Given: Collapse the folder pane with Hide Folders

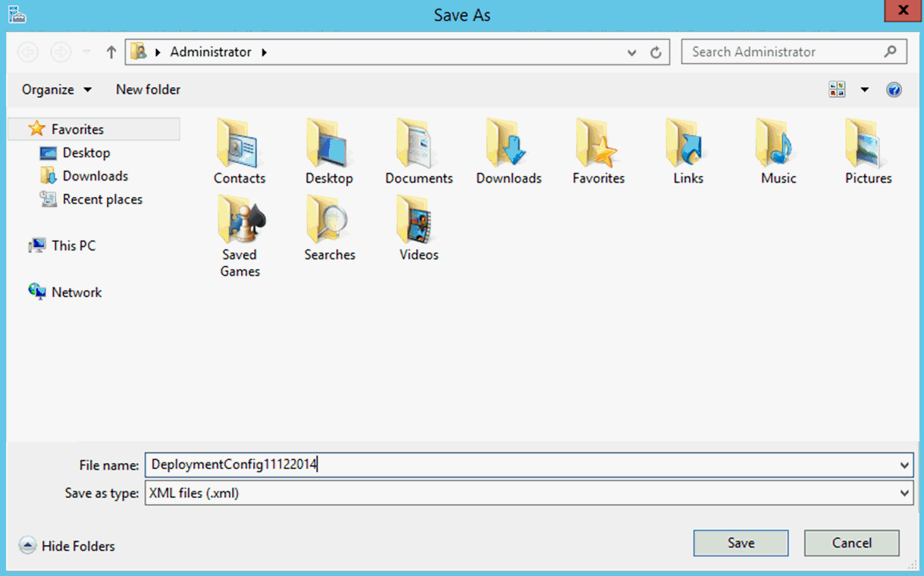Looking at the screenshot, I should (67, 546).
